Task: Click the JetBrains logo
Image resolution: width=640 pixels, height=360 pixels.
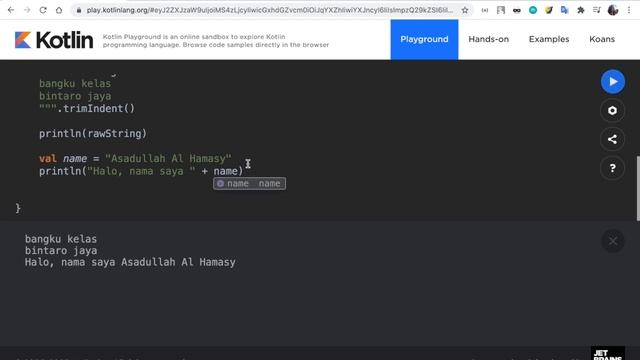Action: (x=608, y=353)
